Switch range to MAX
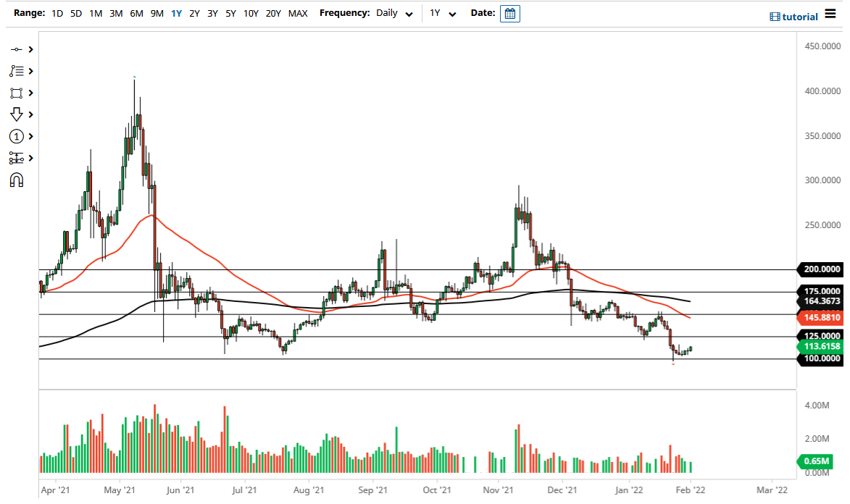Viewport: 850px width, 504px height. coord(298,13)
